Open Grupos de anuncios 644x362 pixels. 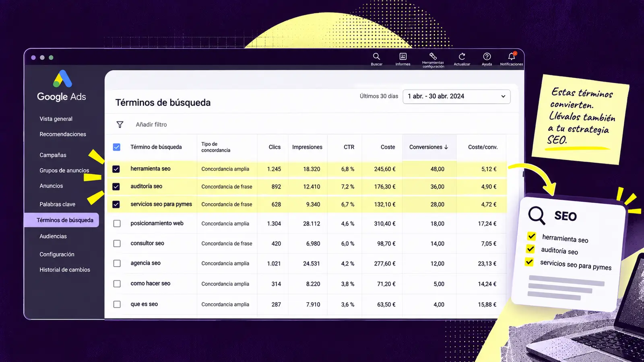(x=64, y=171)
